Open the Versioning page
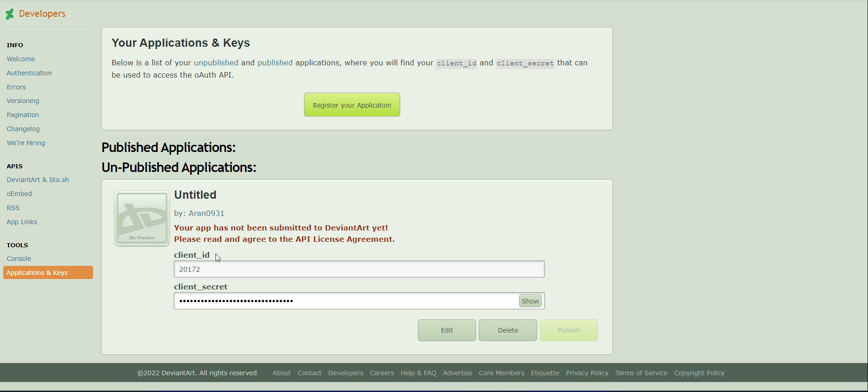The height and width of the screenshot is (392, 868). click(x=23, y=101)
